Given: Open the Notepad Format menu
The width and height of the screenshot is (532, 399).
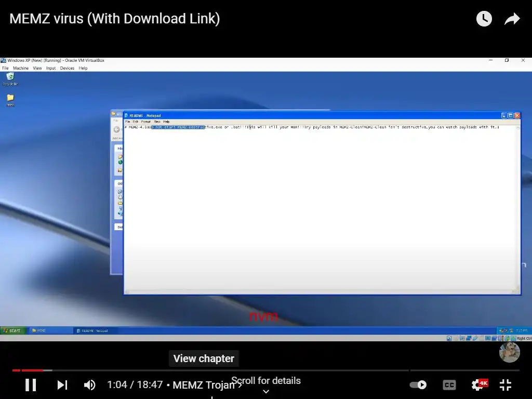Looking at the screenshot, I should (x=146, y=122).
